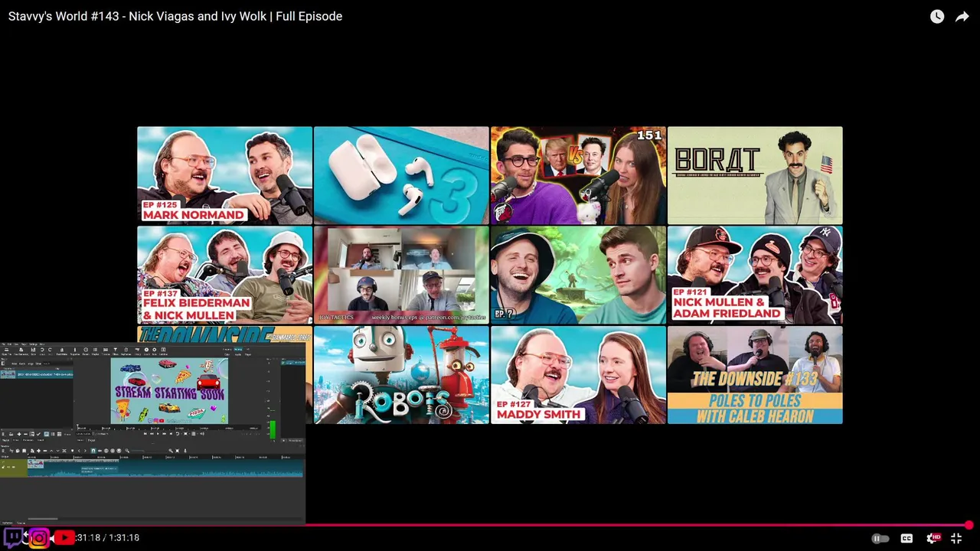Open the two-guys green background thumbnail

[x=578, y=275]
